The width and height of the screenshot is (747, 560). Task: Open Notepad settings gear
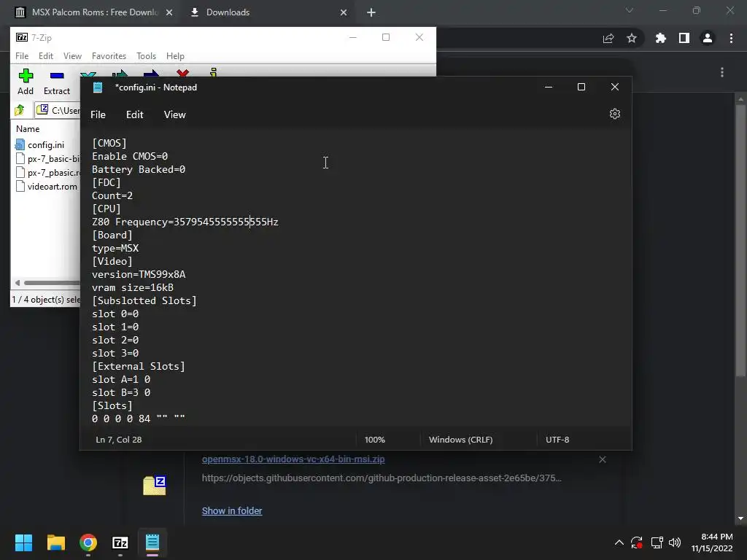click(614, 114)
